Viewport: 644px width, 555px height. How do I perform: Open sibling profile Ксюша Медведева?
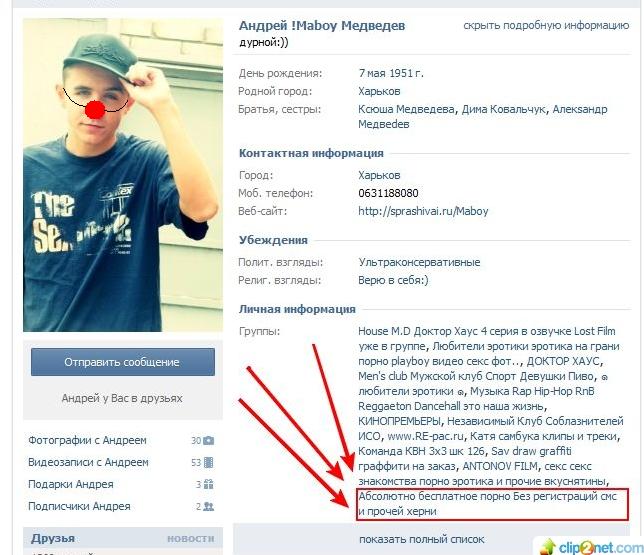406,109
